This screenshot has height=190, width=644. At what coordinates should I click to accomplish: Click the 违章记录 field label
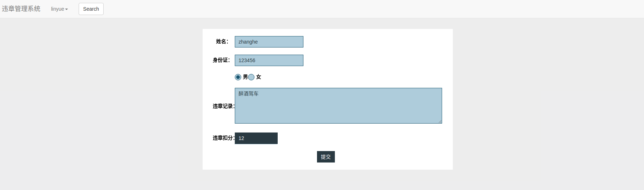click(224, 106)
